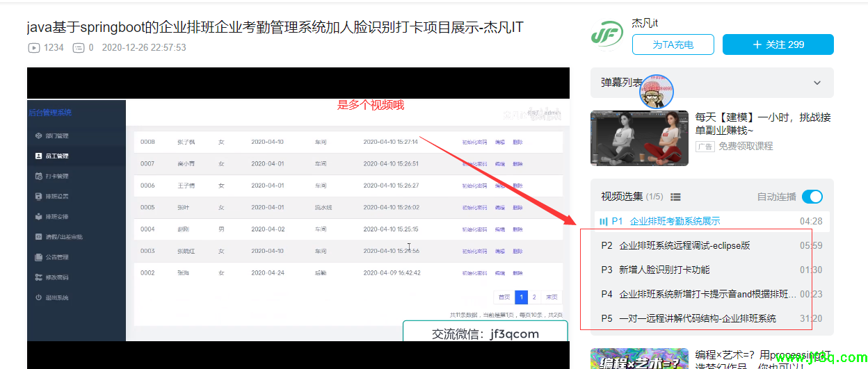Click the danmaku count icon below title
This screenshot has width=868, height=369.
pos(78,48)
